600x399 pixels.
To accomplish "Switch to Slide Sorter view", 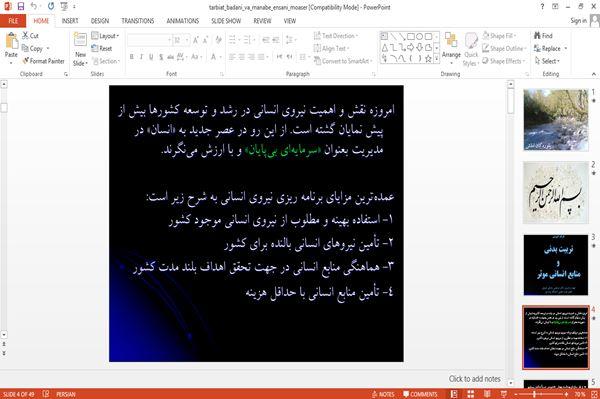I will (x=471, y=394).
